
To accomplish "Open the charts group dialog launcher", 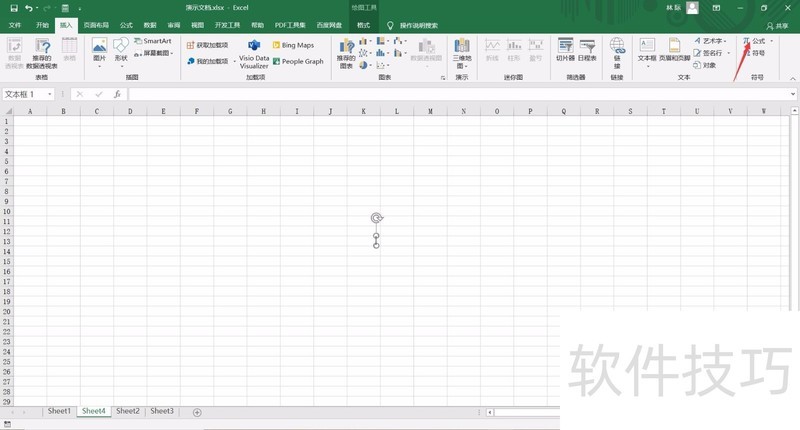I will (x=443, y=78).
